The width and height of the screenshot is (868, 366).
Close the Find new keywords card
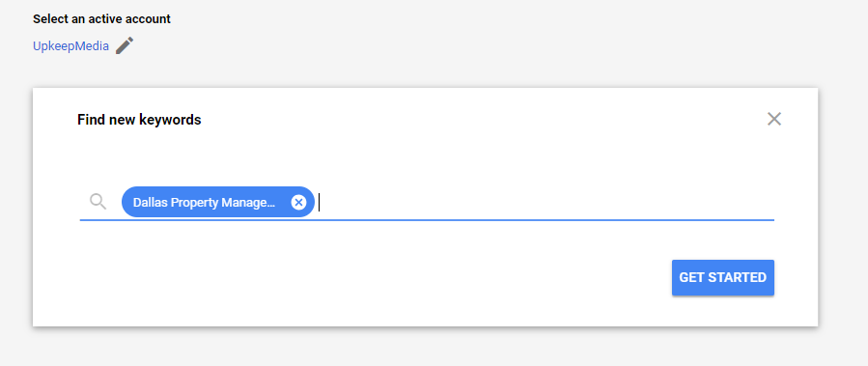point(774,119)
